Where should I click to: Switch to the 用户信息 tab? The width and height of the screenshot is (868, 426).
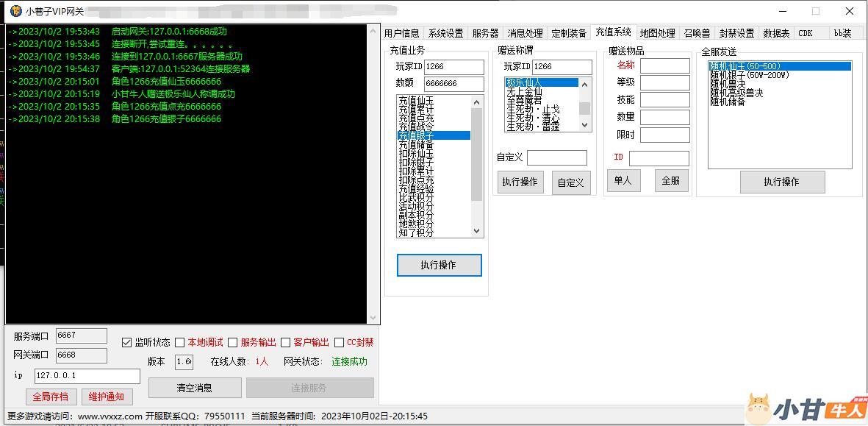pyautogui.click(x=402, y=33)
